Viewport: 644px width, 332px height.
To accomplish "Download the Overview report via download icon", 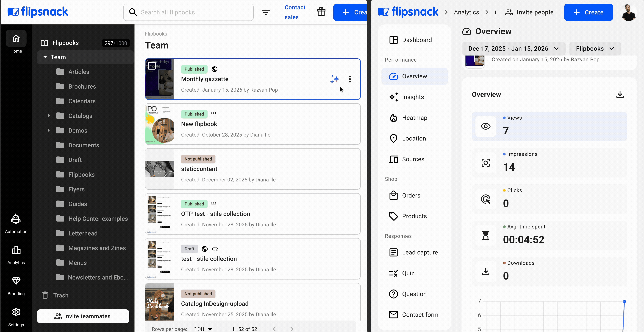I will point(620,95).
